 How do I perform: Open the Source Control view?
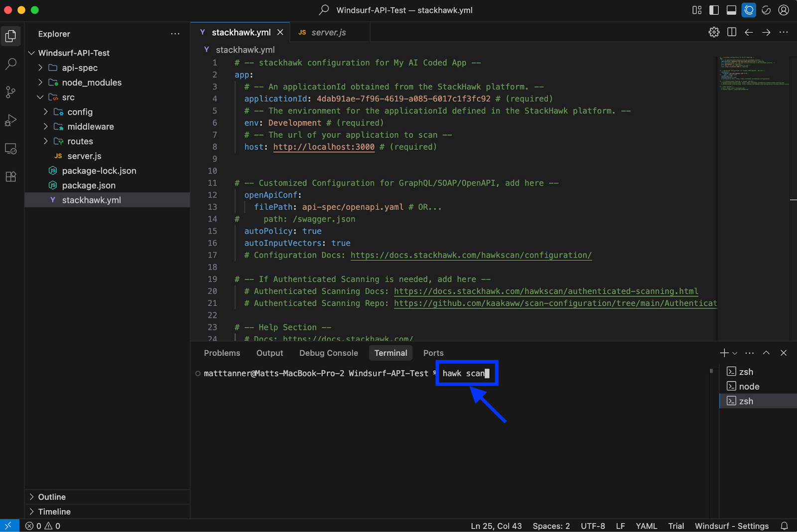(10, 92)
